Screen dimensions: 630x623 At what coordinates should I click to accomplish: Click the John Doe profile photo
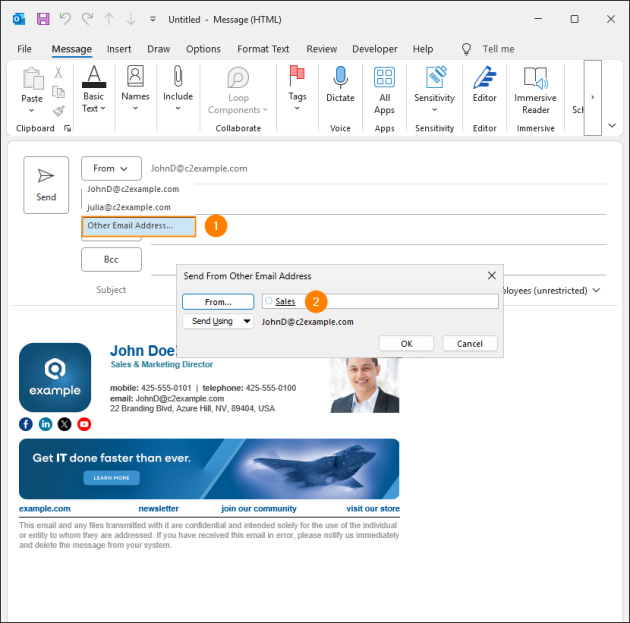[x=364, y=385]
